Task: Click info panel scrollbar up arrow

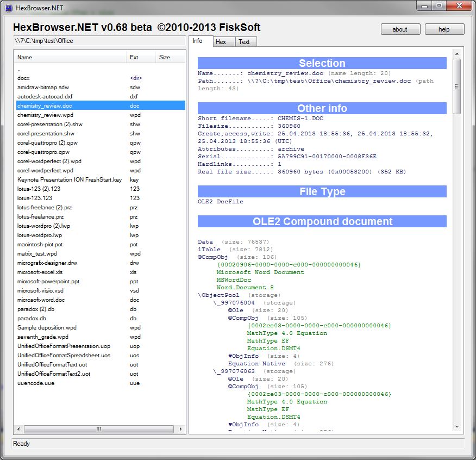Action: [x=457, y=54]
